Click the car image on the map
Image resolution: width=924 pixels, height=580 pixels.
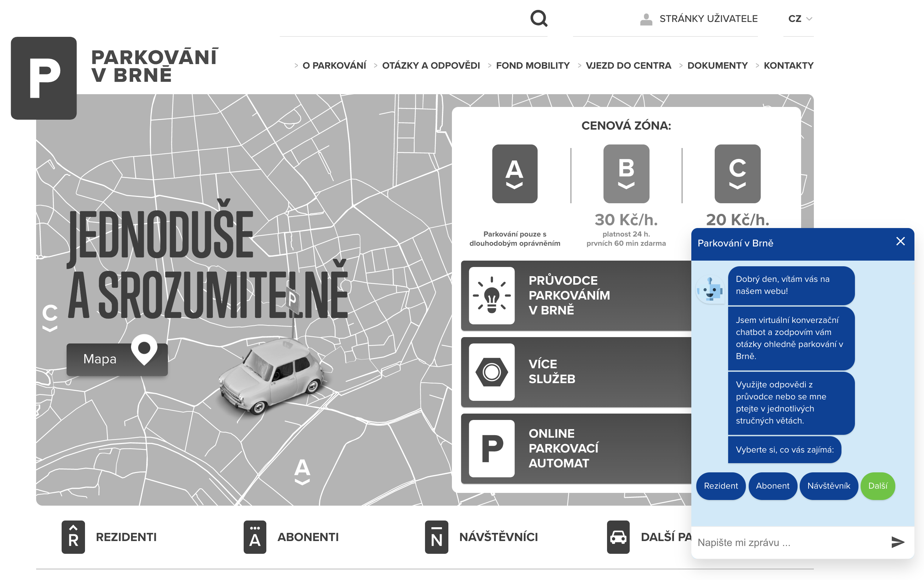click(272, 376)
